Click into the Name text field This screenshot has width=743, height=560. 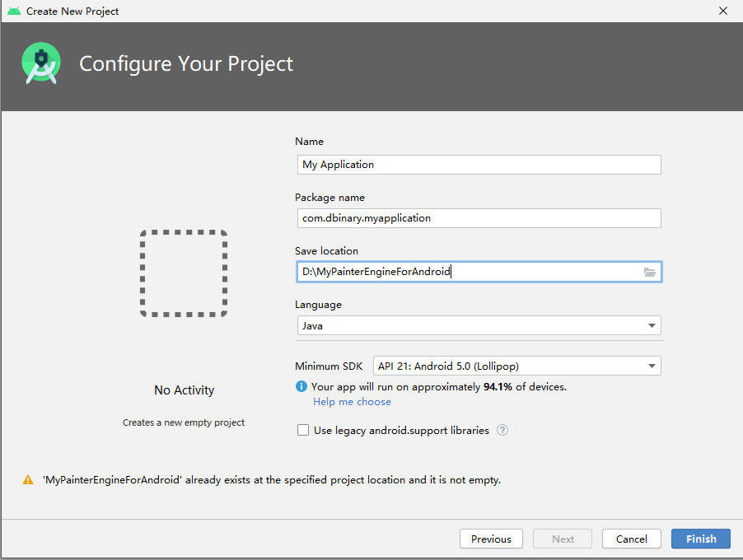pyautogui.click(x=478, y=165)
